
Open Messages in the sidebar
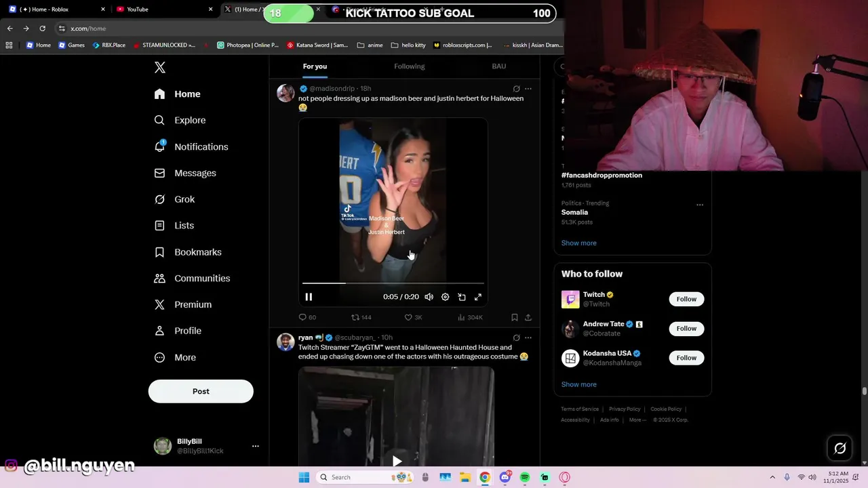[x=185, y=173]
